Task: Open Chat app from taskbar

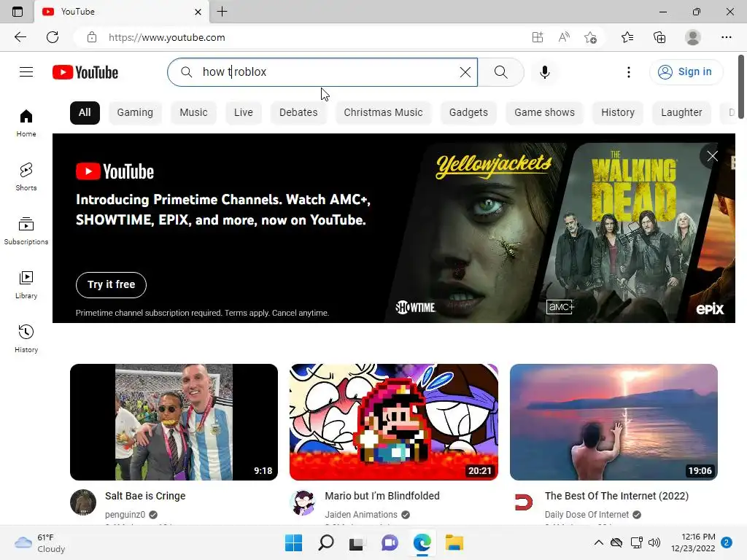Action: [390, 542]
